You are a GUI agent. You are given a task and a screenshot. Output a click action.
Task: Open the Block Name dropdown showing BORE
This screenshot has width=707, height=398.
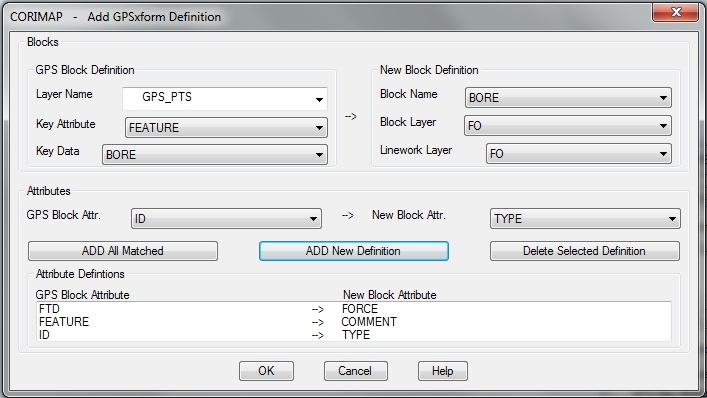[568, 98]
